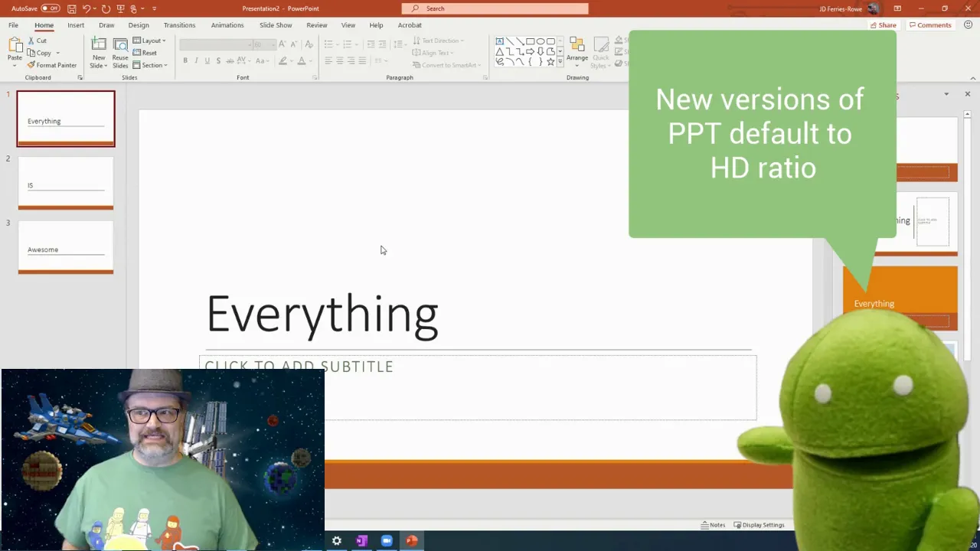Click the Numbering list icon
980x551 pixels.
point(347,44)
